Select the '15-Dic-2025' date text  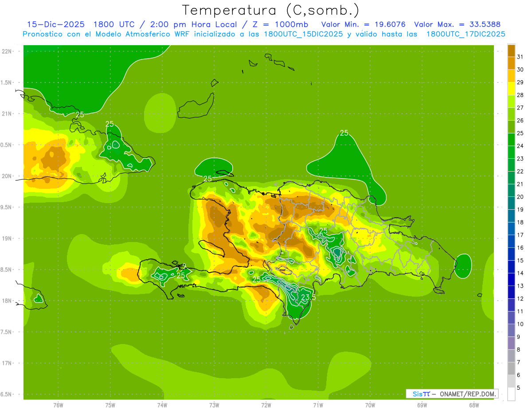[56, 24]
